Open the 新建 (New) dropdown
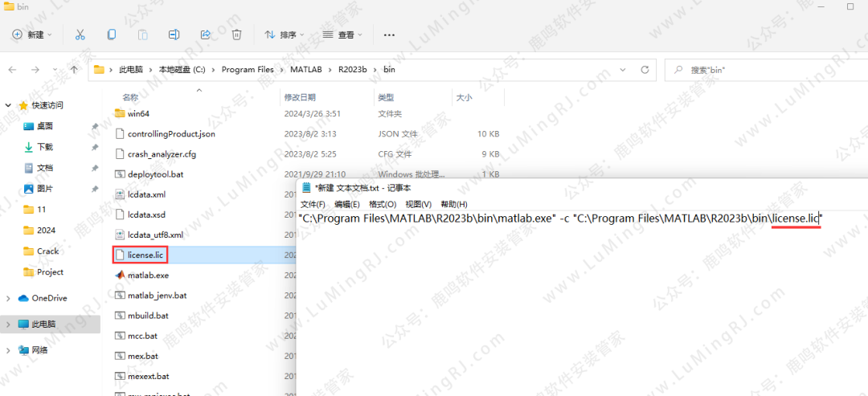This screenshot has height=396, width=868. coord(32,35)
